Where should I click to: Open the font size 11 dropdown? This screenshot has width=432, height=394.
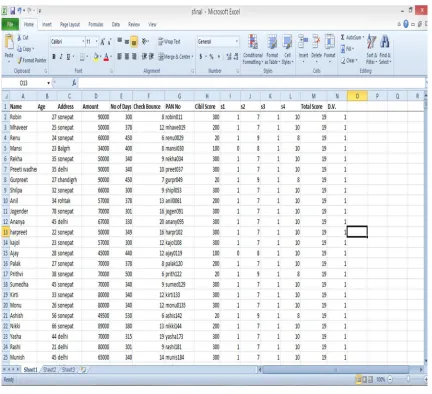[x=97, y=42]
